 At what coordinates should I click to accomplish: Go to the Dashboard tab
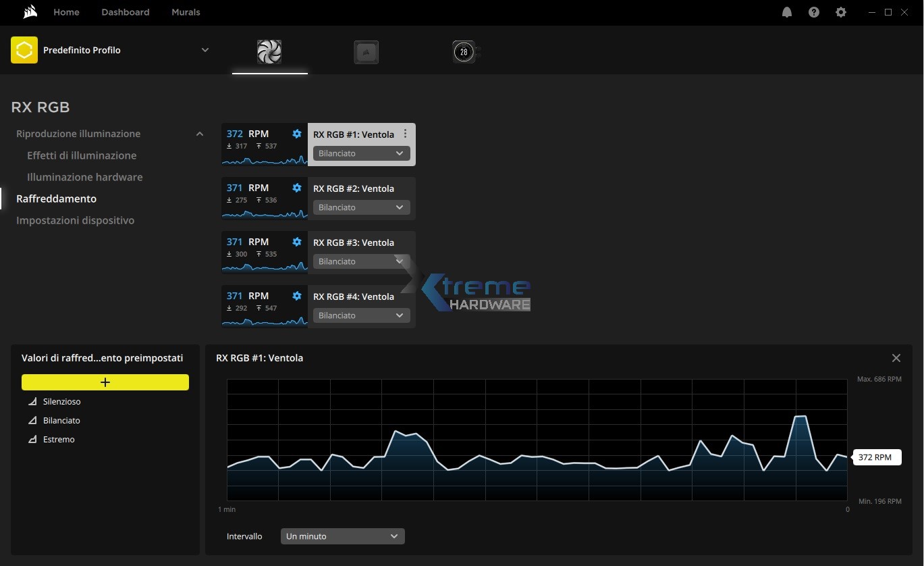126,12
